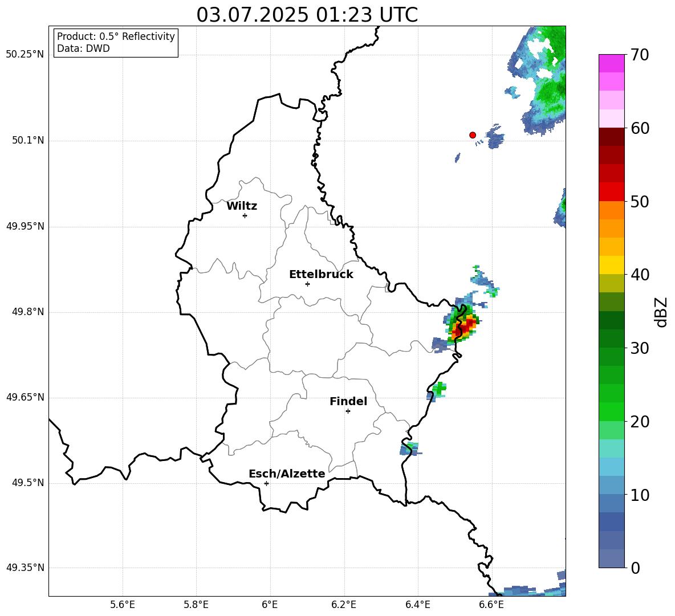The height and width of the screenshot is (616, 675).
Task: Click the 49.5°N latitude label
Action: (x=28, y=483)
